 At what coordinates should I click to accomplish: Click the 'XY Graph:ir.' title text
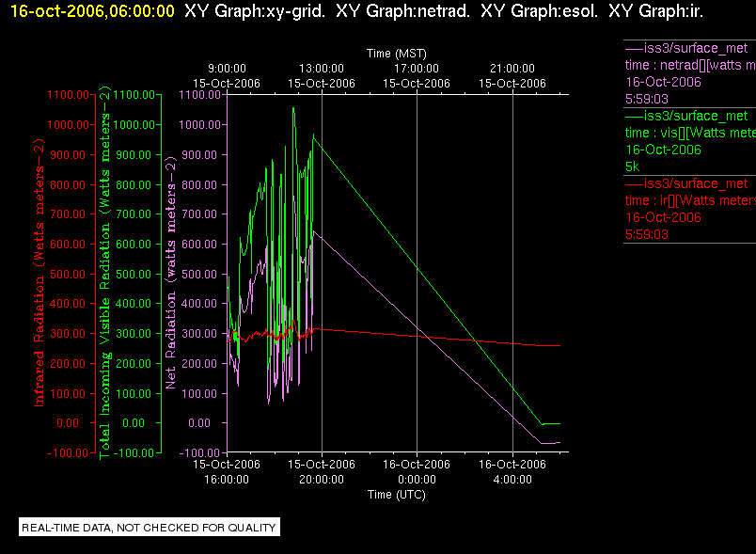click(x=655, y=10)
